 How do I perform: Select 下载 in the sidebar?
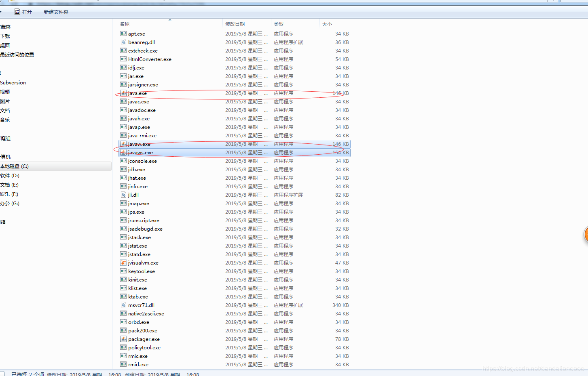pos(5,36)
